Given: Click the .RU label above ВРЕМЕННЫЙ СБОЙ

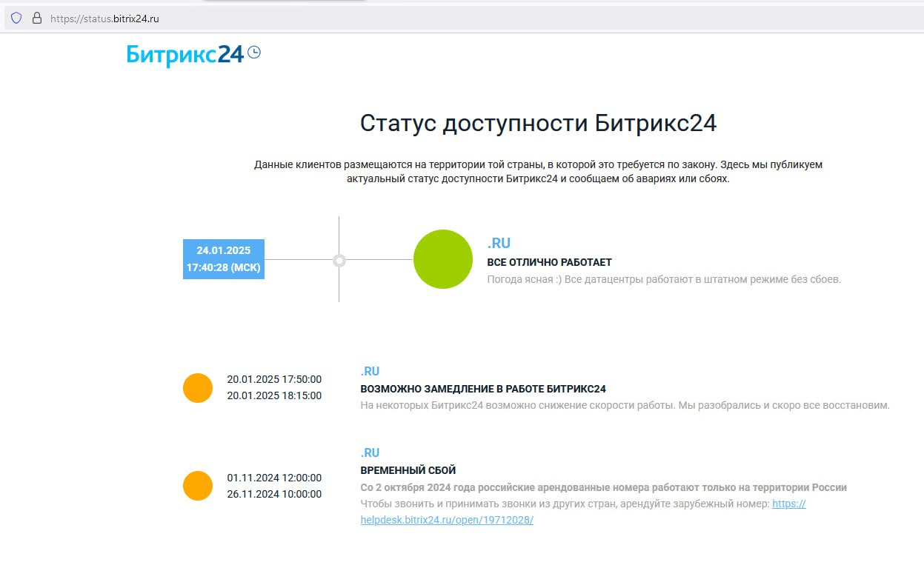Looking at the screenshot, I should point(370,453).
